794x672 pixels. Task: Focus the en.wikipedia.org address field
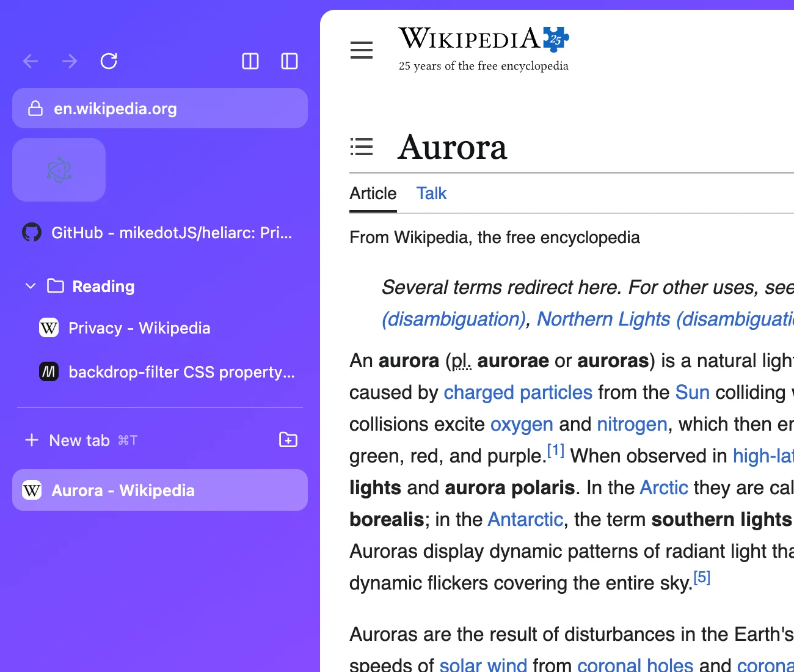(x=160, y=108)
